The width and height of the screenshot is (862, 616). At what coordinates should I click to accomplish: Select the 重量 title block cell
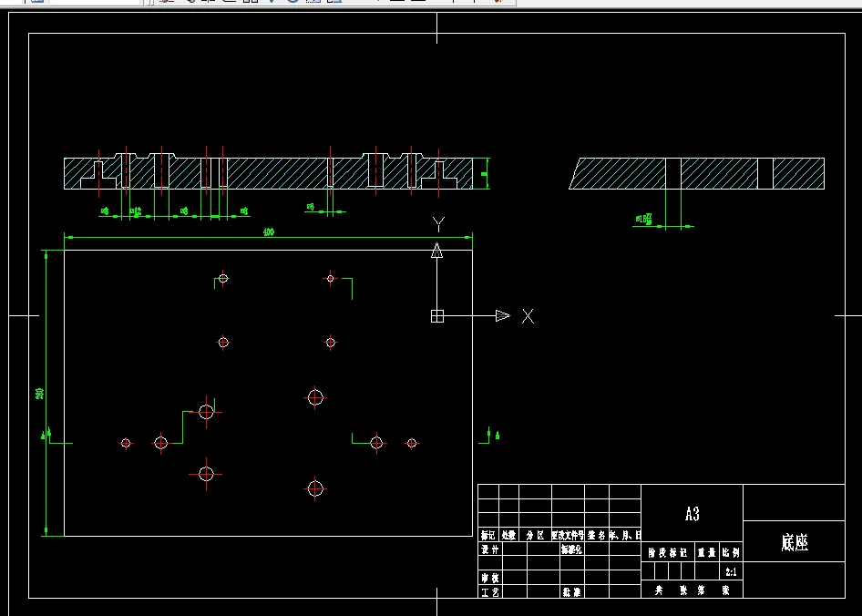tap(706, 553)
